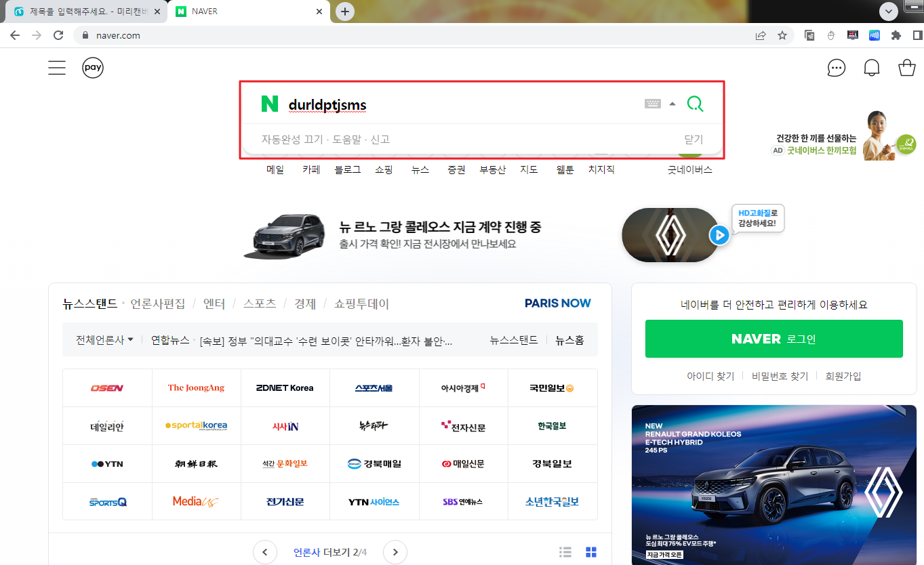
Task: Click the green NAVER 로그인 button
Action: pyautogui.click(x=774, y=339)
